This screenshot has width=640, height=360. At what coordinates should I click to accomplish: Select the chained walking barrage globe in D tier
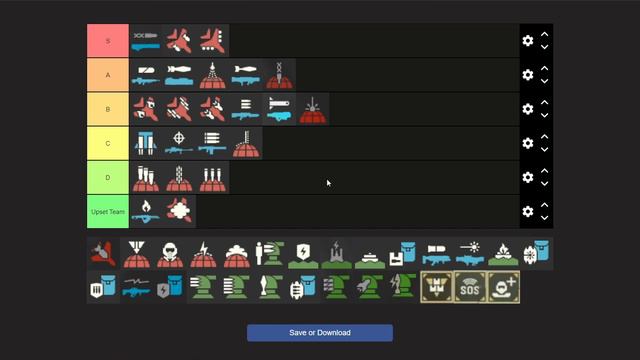tap(179, 178)
